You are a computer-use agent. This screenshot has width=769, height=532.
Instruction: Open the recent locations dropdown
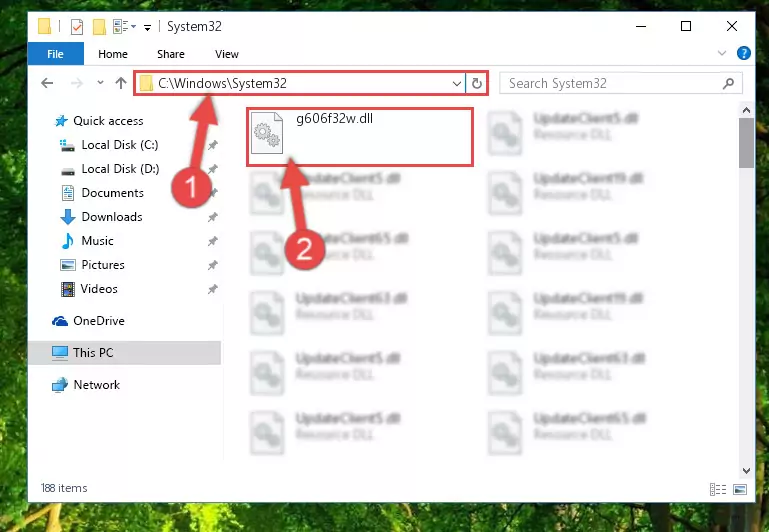tap(100, 82)
